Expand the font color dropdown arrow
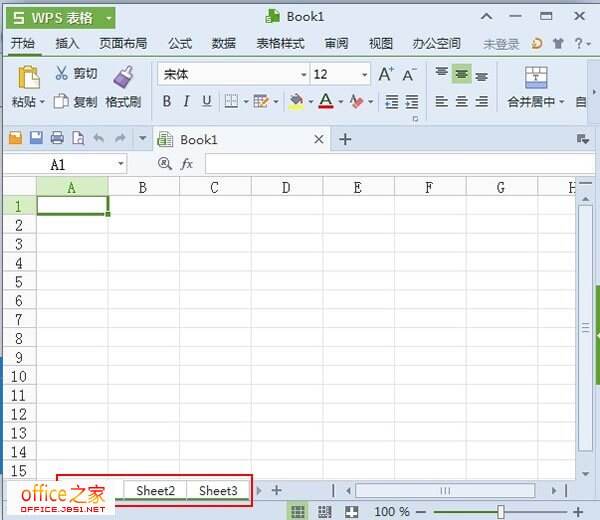The image size is (600, 520). pyautogui.click(x=341, y=102)
